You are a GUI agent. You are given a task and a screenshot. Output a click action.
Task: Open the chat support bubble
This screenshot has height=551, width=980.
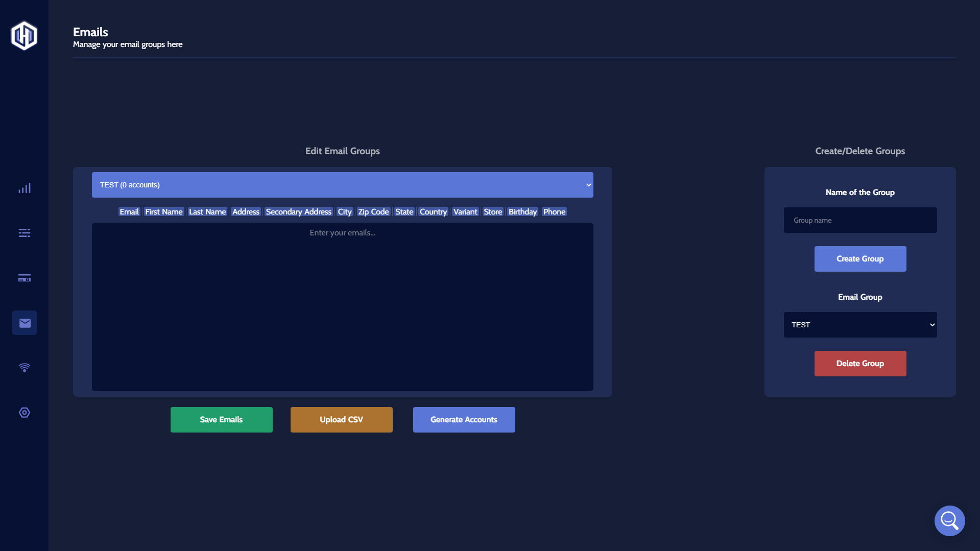click(x=949, y=520)
